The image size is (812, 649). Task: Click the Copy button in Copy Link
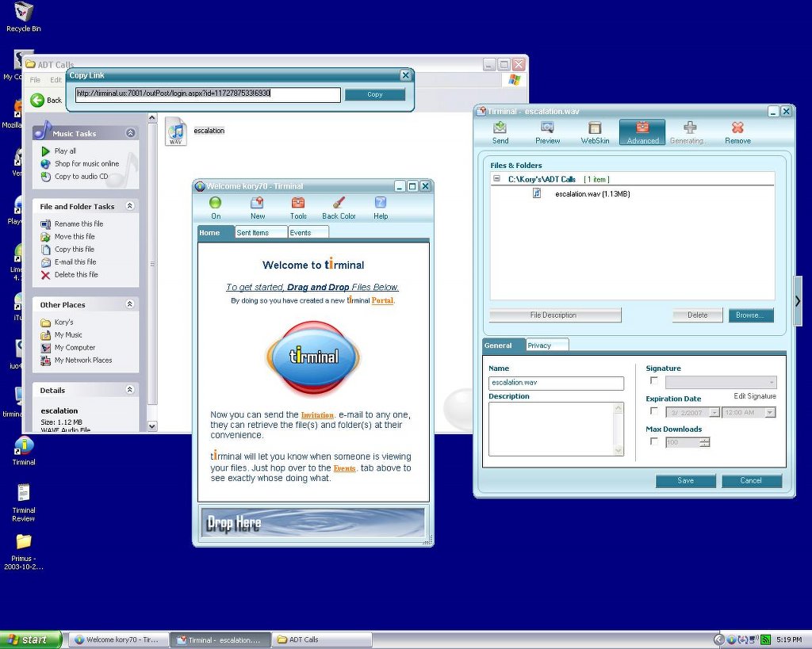375,94
